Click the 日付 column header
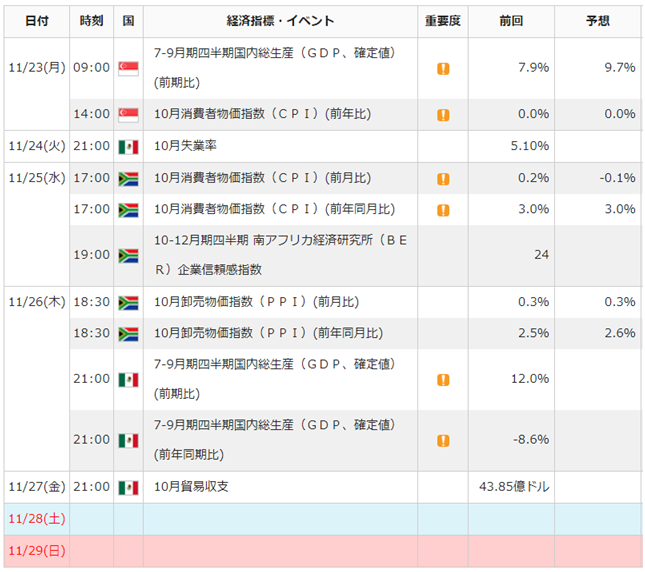The width and height of the screenshot is (645, 572). click(37, 21)
